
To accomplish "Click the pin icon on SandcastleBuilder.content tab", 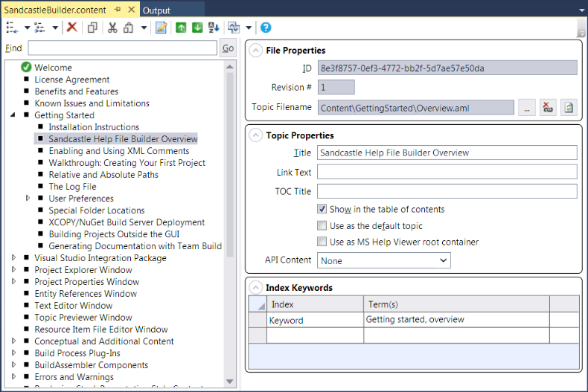I will click(118, 10).
